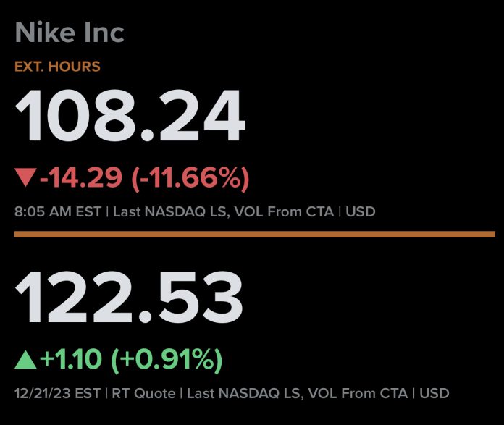
Task: Click the 12/21/23 EST date
Action: click(55, 394)
